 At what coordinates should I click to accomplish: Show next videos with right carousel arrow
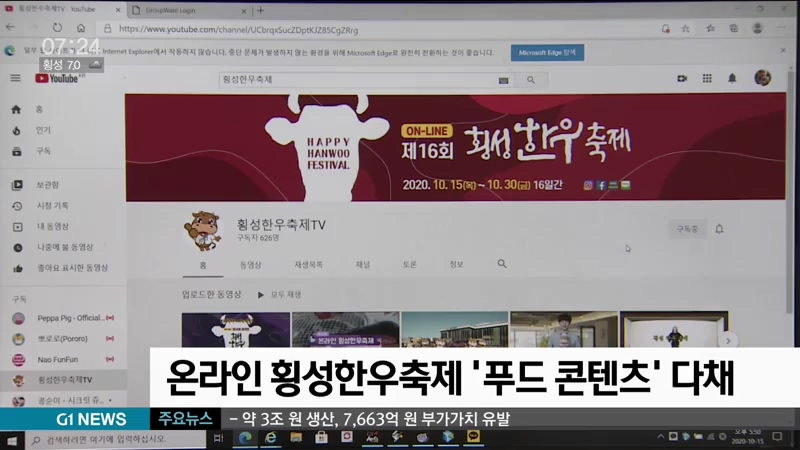[729, 341]
